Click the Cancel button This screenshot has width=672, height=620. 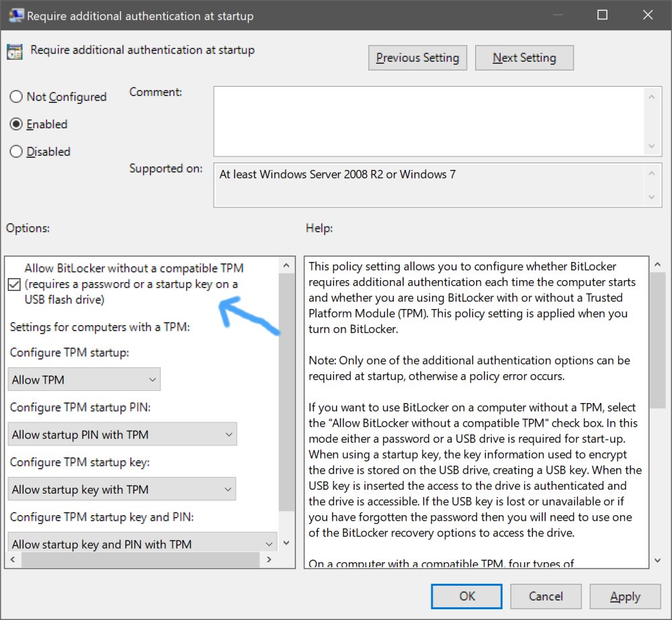[546, 596]
